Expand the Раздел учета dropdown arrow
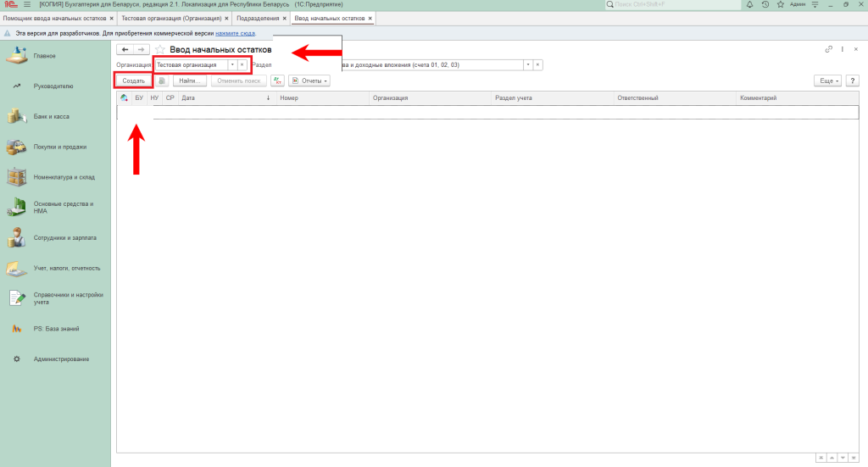 [x=527, y=64]
